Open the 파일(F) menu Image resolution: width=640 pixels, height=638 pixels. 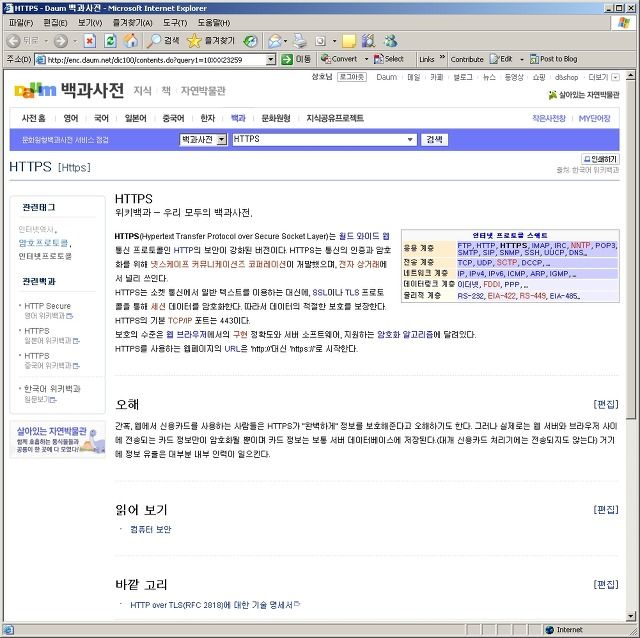21,23
